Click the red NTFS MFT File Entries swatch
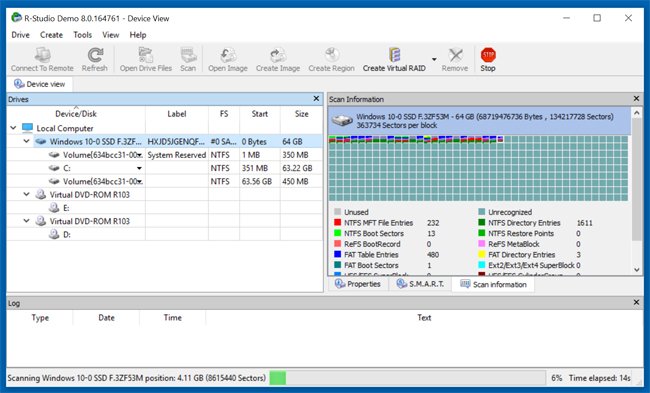650x393 pixels. click(x=337, y=223)
